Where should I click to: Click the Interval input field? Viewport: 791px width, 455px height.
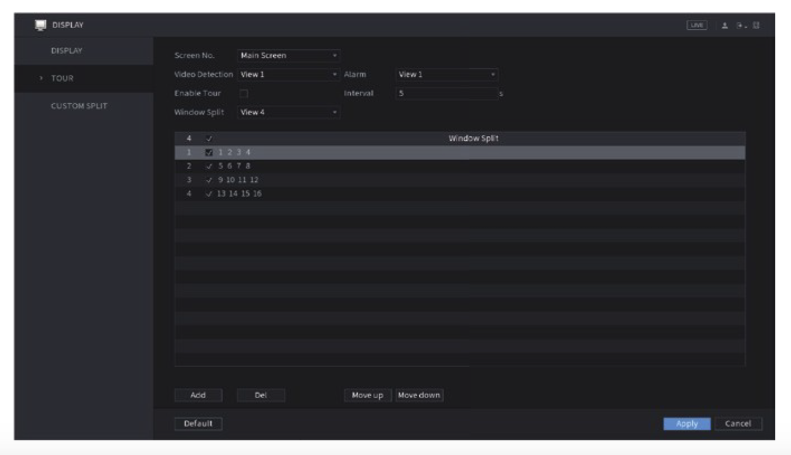(x=444, y=94)
